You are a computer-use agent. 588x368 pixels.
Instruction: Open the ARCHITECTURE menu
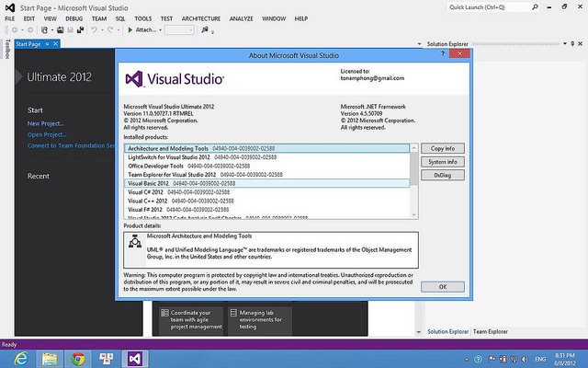[x=201, y=18]
